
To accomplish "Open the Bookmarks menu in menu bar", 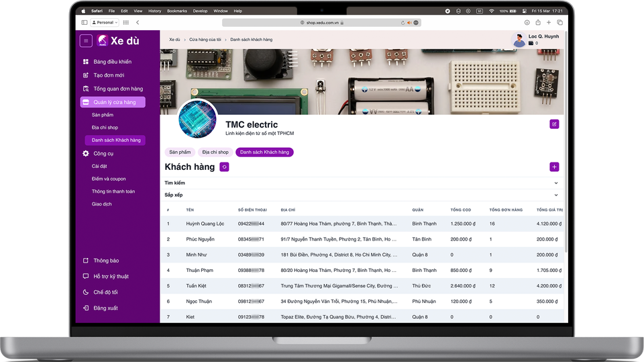I will (x=177, y=11).
